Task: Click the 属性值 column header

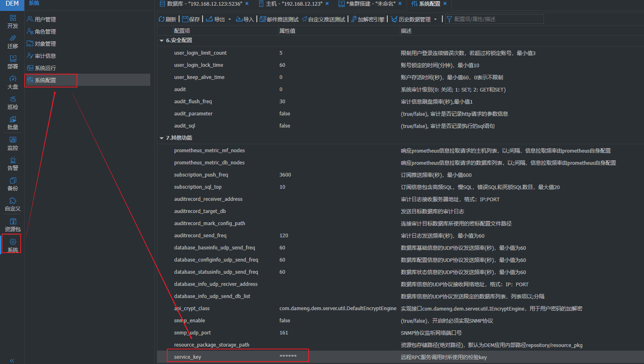Action: [287, 31]
